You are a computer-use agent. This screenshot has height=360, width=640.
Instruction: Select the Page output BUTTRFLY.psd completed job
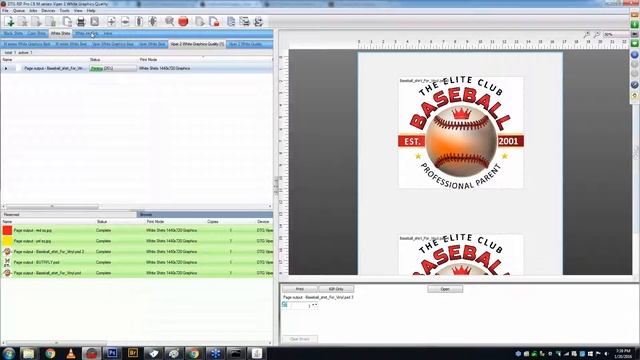(137, 262)
